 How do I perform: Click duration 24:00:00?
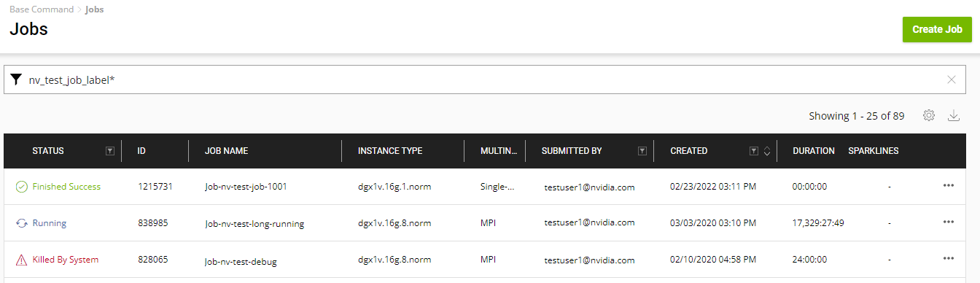tap(809, 260)
